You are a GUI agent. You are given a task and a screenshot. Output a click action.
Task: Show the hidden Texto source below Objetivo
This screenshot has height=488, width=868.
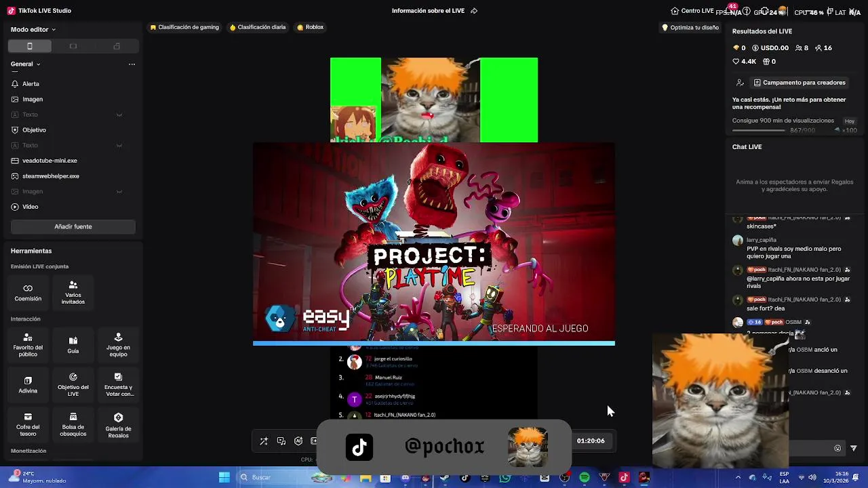[119, 145]
